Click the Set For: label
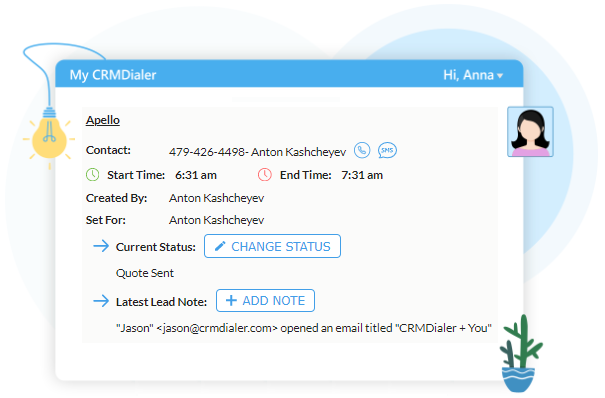The height and width of the screenshot is (398, 605). pyautogui.click(x=106, y=220)
